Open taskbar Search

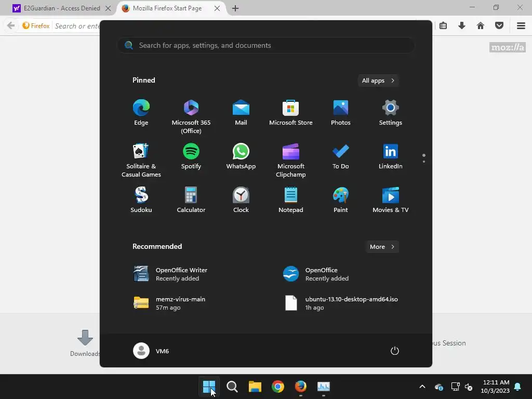[x=232, y=387]
